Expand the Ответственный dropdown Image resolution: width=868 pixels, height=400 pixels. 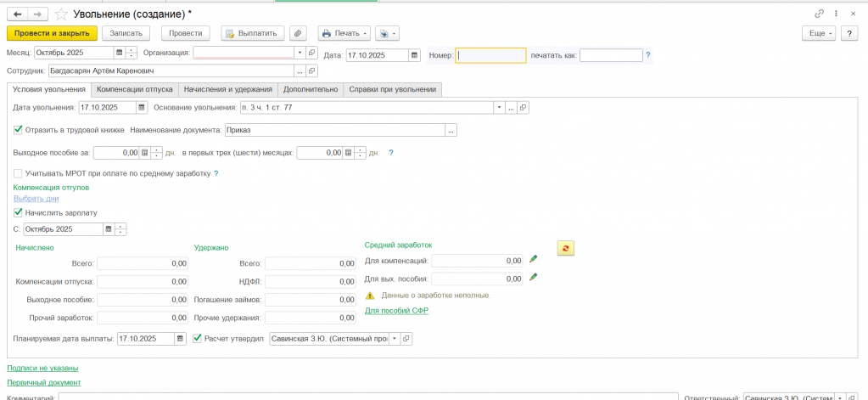click(x=839, y=397)
